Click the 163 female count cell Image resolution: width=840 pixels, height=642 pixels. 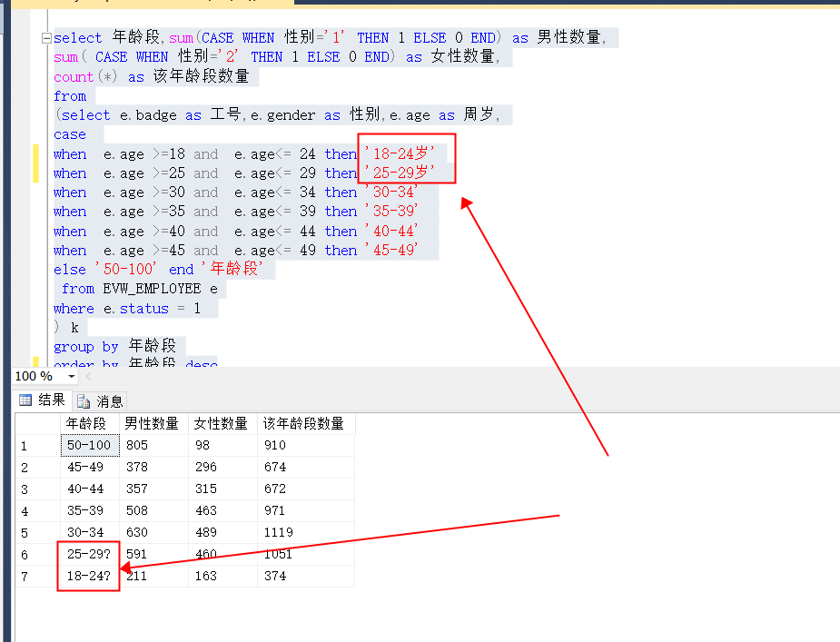[222, 576]
